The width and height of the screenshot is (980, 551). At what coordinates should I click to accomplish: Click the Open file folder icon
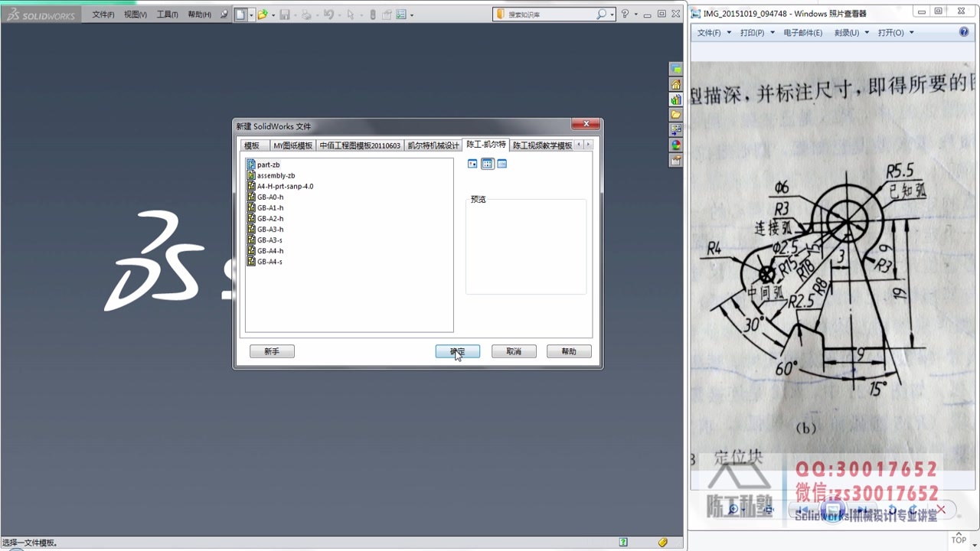click(263, 15)
